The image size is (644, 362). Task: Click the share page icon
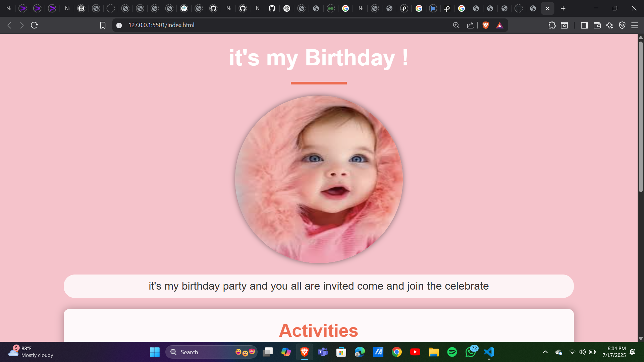470,25
